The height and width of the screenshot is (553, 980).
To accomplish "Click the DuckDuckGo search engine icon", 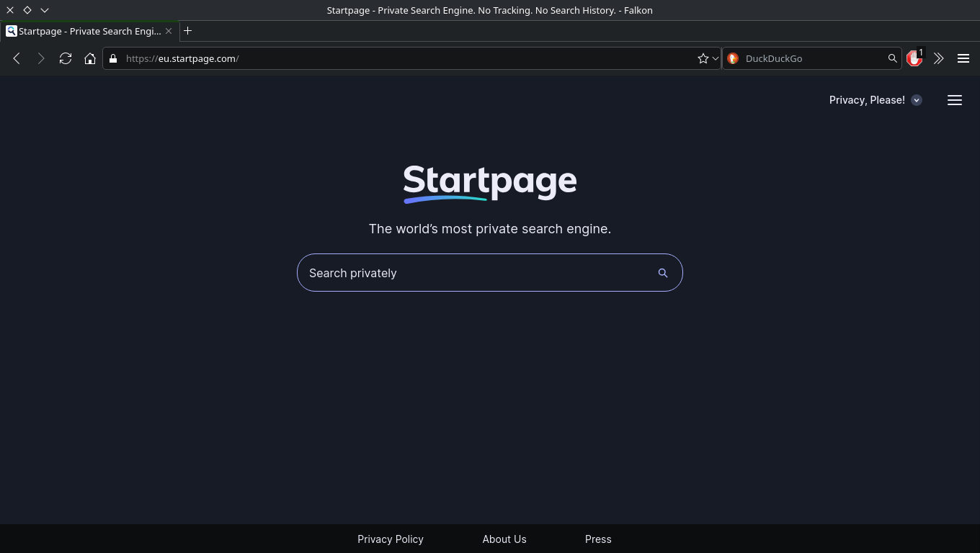I will click(733, 58).
